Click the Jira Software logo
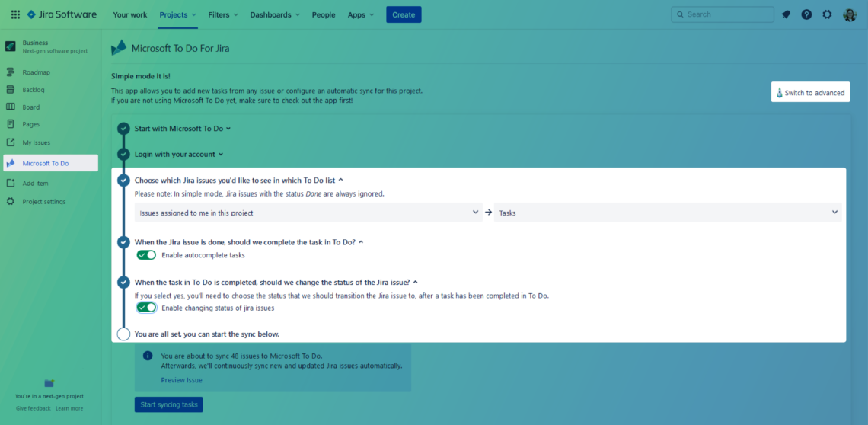The width and height of the screenshot is (868, 425). coord(62,15)
